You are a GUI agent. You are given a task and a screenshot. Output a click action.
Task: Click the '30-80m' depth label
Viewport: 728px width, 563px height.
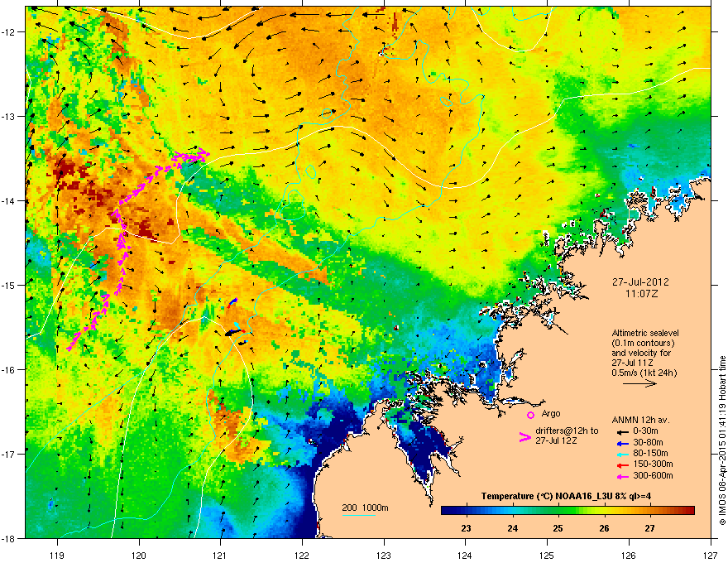[x=648, y=442]
